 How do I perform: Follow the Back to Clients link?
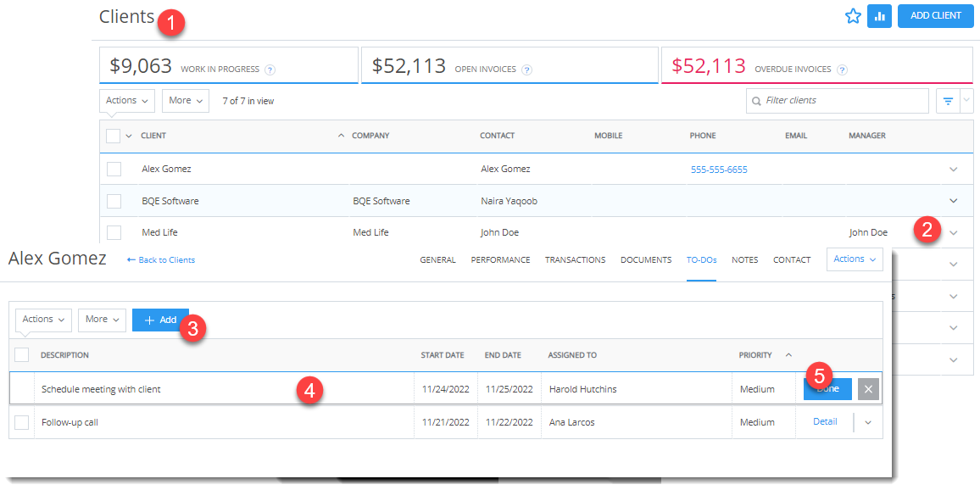coord(160,259)
